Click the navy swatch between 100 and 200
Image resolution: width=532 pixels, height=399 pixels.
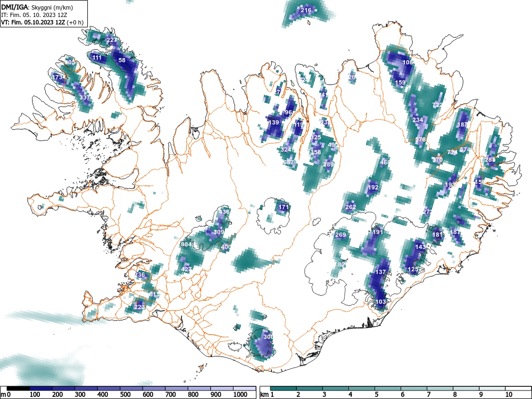click(41, 388)
